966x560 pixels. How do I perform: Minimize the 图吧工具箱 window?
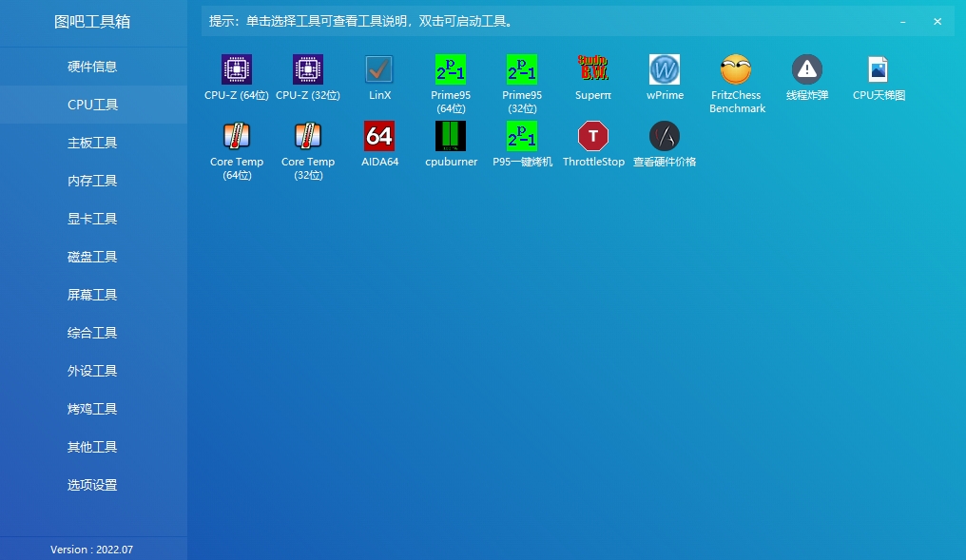[902, 22]
